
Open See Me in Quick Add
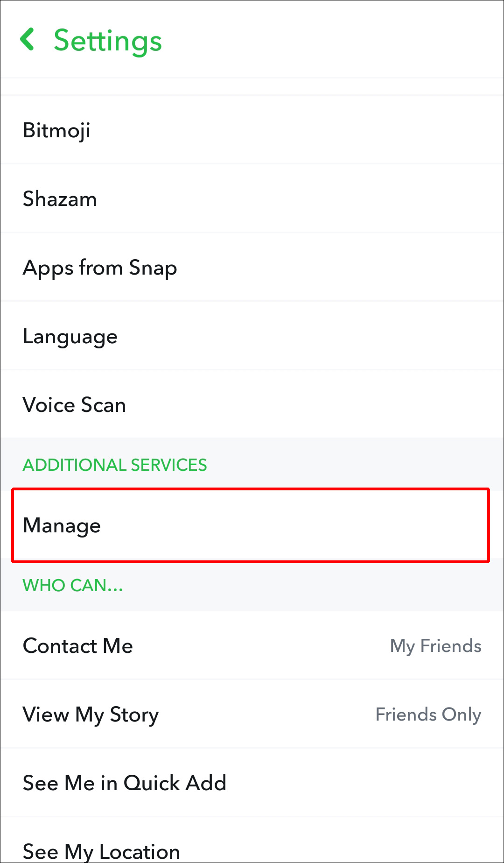pyautogui.click(x=125, y=783)
